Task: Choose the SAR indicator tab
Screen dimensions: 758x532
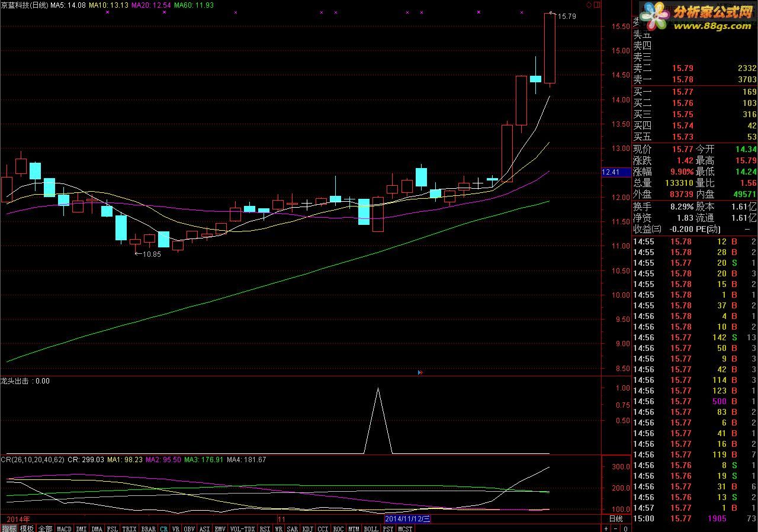Action: tap(293, 528)
